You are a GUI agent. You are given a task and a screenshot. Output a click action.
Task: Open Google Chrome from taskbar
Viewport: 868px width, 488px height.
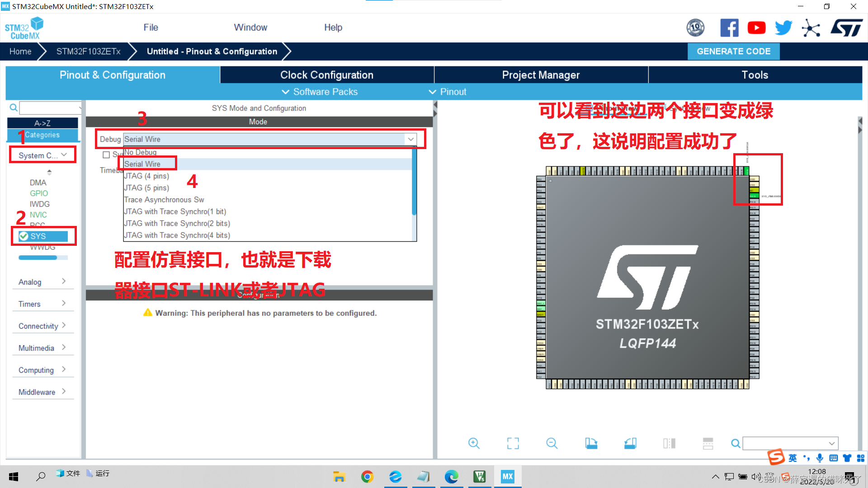click(367, 476)
